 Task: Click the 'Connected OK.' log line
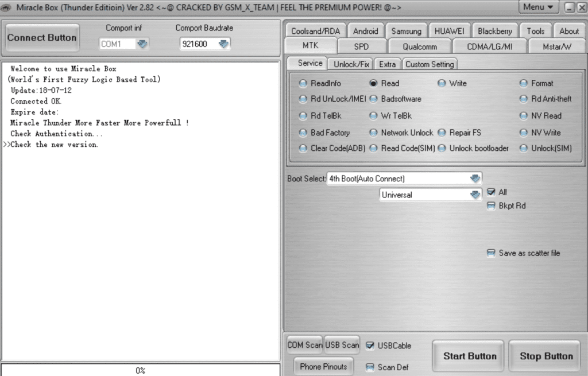[x=36, y=101]
